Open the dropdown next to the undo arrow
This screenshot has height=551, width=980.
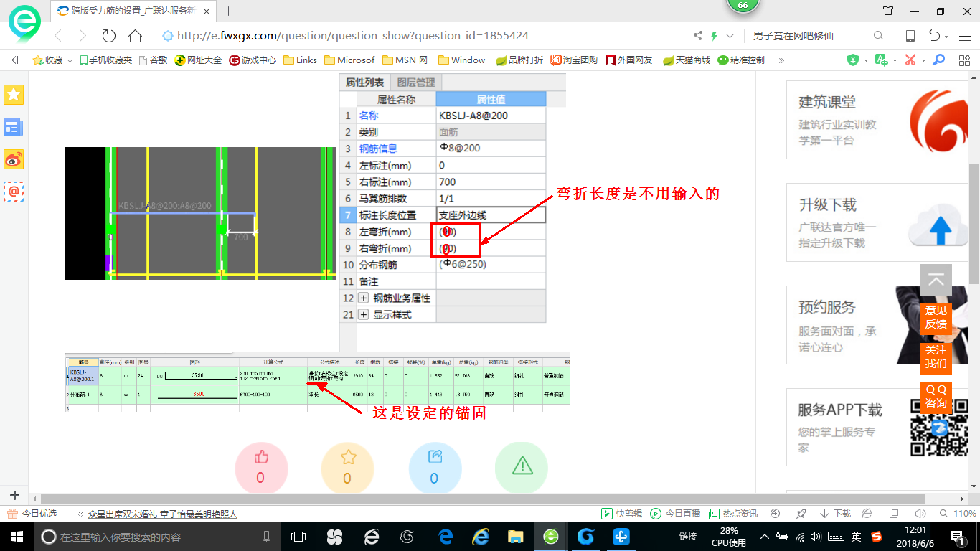click(947, 37)
